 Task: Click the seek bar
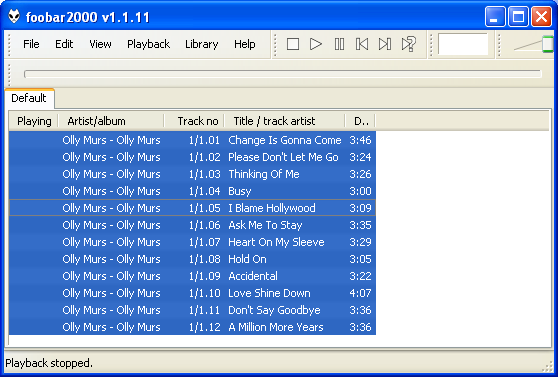pos(283,74)
